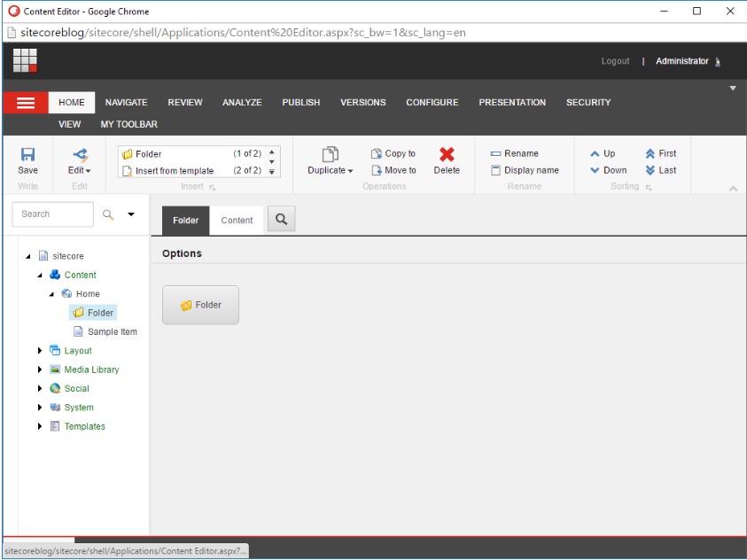Click the Home node icon

point(66,293)
